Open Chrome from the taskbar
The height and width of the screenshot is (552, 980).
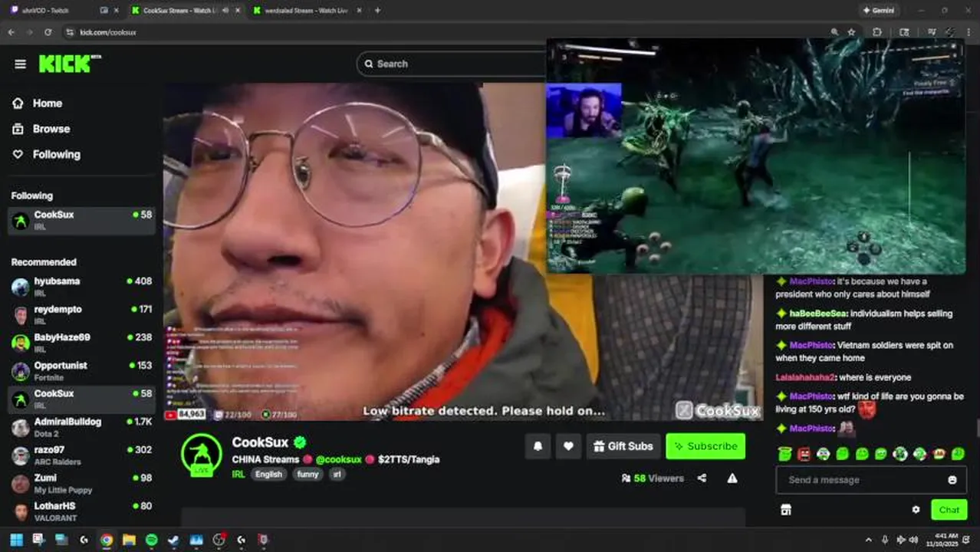pyautogui.click(x=107, y=540)
